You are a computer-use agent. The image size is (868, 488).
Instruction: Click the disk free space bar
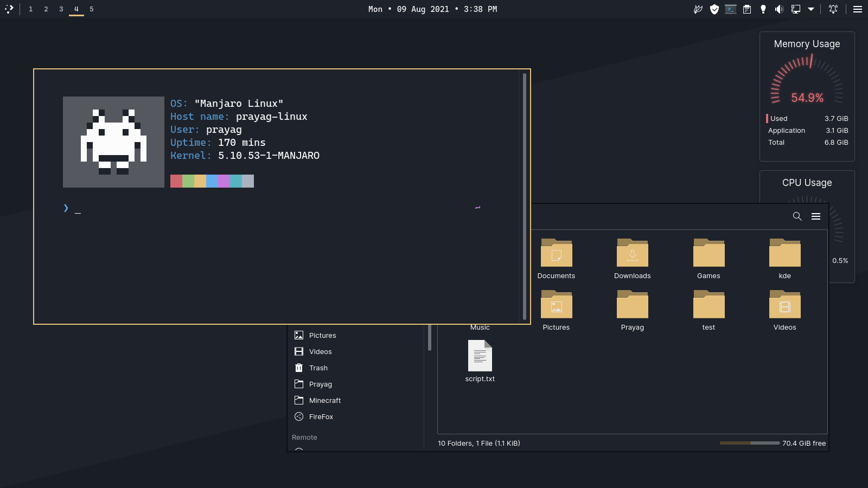click(x=750, y=443)
